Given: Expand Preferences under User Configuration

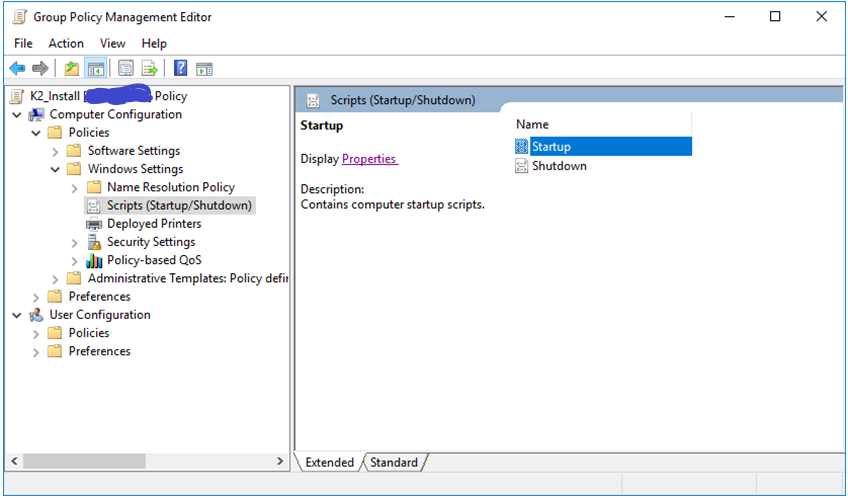Looking at the screenshot, I should [x=36, y=353].
